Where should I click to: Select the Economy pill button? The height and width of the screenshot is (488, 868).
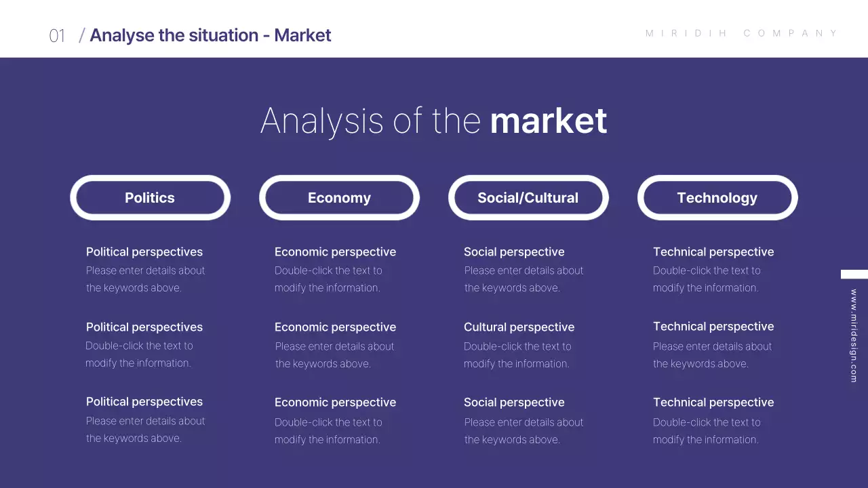pyautogui.click(x=339, y=198)
